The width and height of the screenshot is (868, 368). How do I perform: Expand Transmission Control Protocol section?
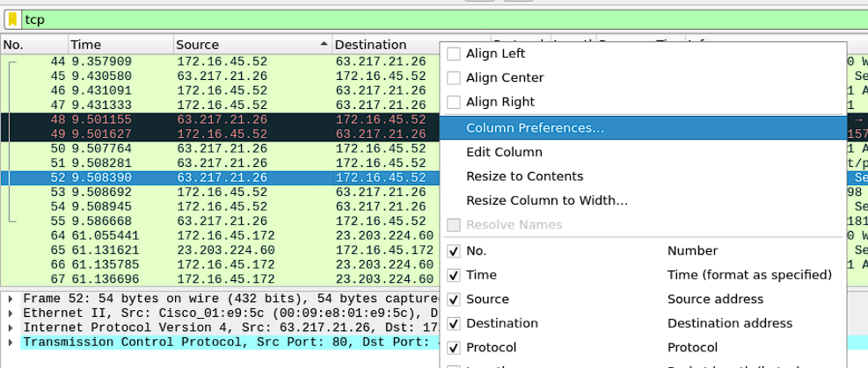point(11,342)
